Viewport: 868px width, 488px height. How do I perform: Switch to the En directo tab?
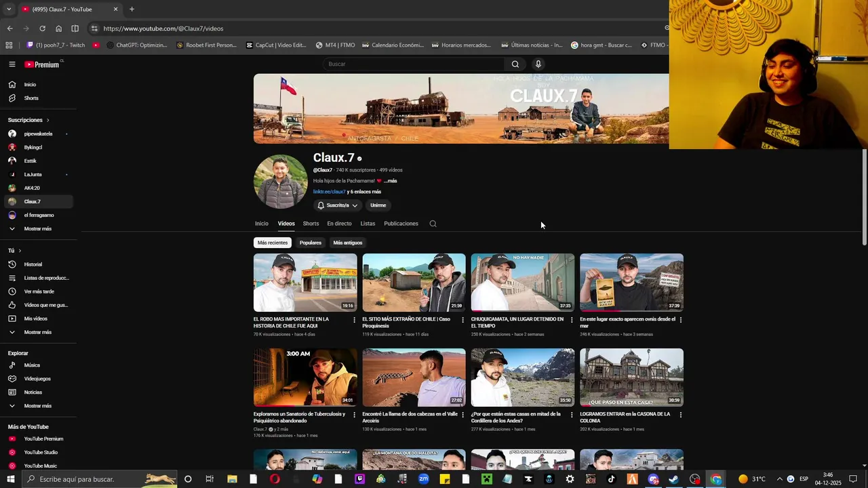(339, 224)
